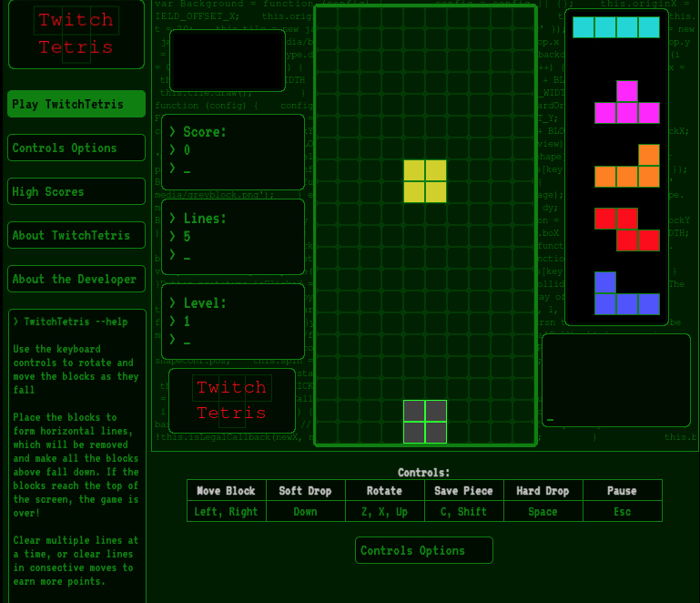Viewport: 700px width, 603px height.
Task: Click the falling yellow O-piece
Action: click(x=425, y=181)
